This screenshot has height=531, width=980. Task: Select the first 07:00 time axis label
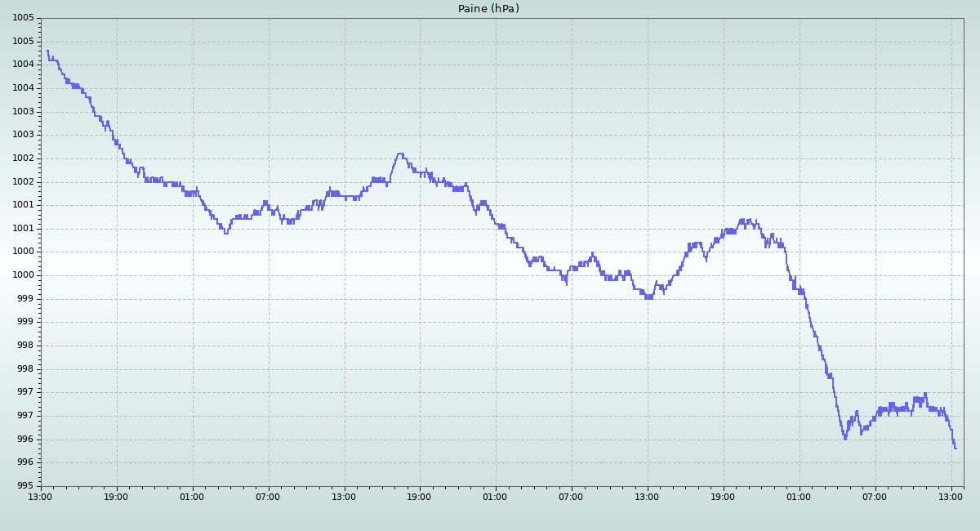click(x=268, y=497)
